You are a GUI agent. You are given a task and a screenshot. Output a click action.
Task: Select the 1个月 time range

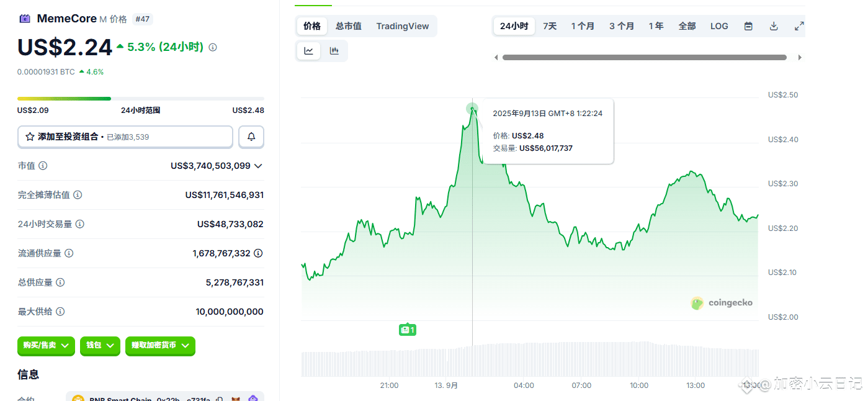[583, 26]
